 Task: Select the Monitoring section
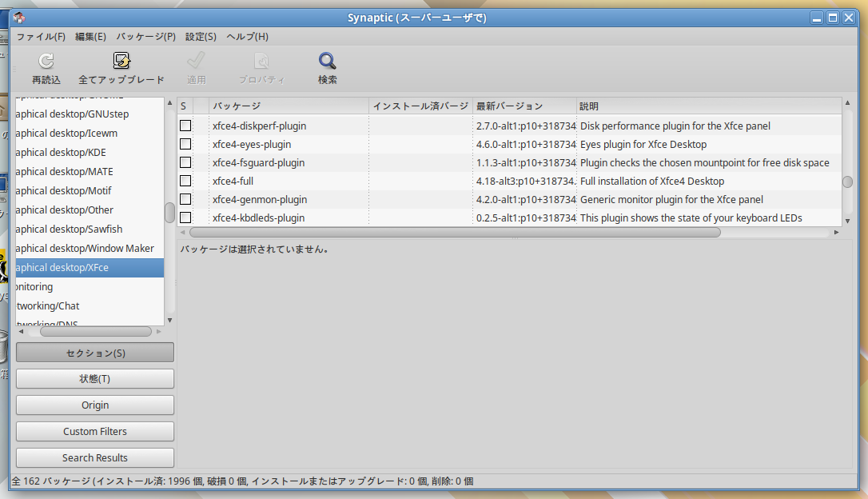point(90,287)
